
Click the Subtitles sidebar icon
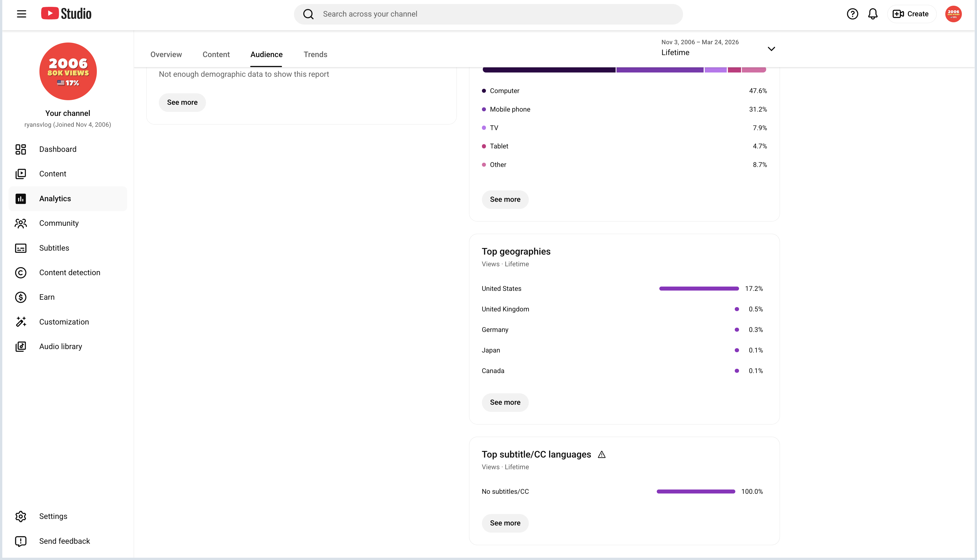21,248
